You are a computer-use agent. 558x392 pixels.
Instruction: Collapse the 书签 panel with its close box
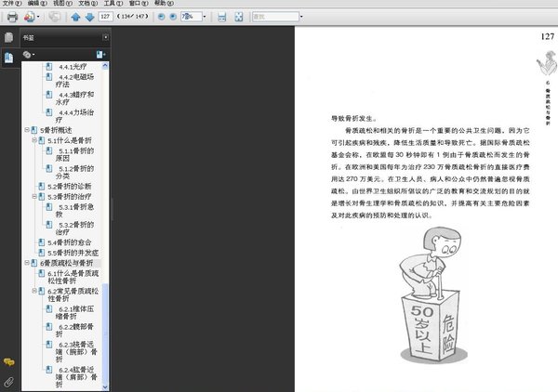[x=105, y=37]
